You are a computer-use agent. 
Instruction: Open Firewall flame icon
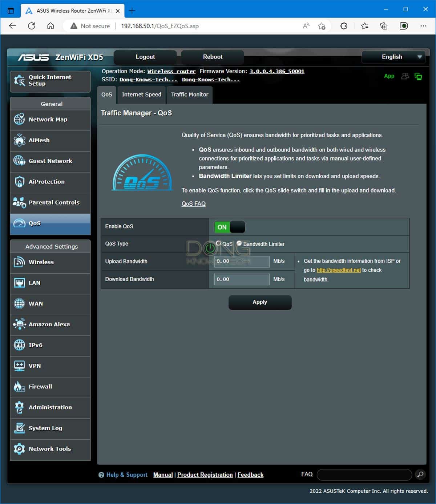[x=19, y=387]
